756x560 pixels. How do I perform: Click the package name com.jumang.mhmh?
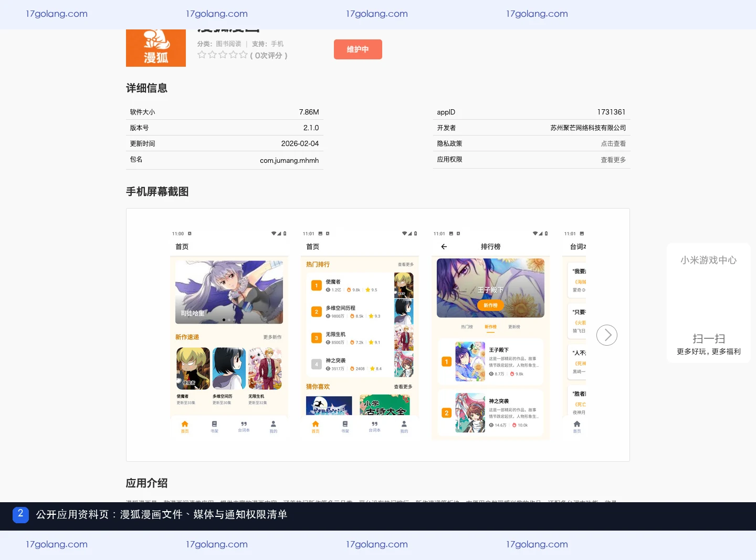289,160
